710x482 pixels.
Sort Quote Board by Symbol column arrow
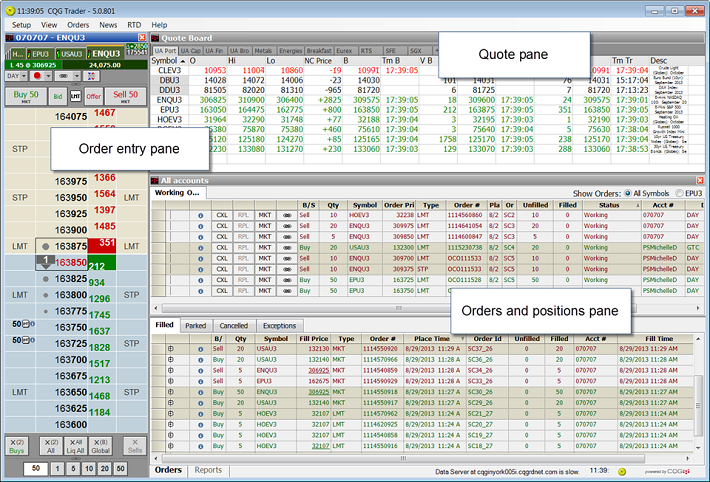pyautogui.click(x=183, y=61)
